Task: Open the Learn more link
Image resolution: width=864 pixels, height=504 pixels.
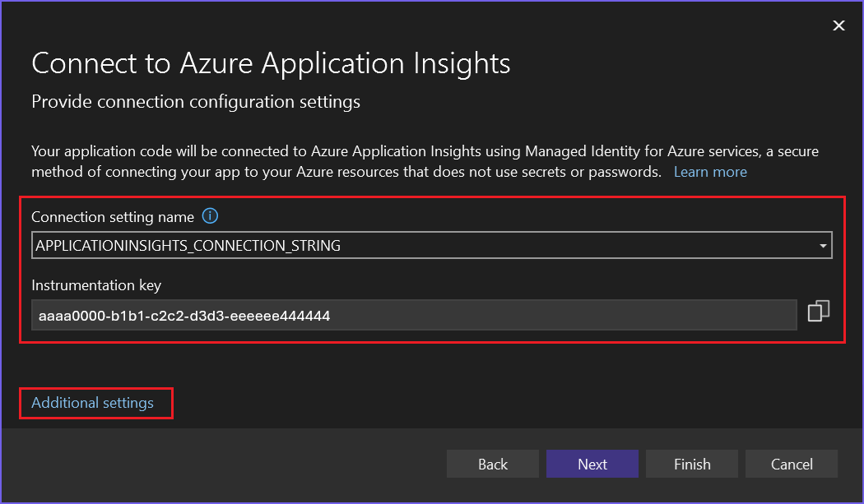Action: [709, 171]
